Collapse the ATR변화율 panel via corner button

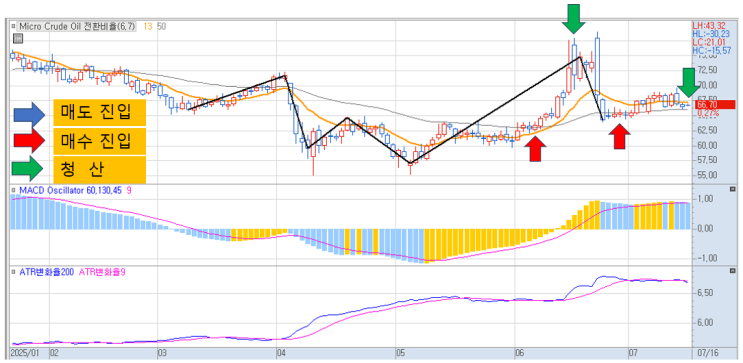tap(734, 272)
